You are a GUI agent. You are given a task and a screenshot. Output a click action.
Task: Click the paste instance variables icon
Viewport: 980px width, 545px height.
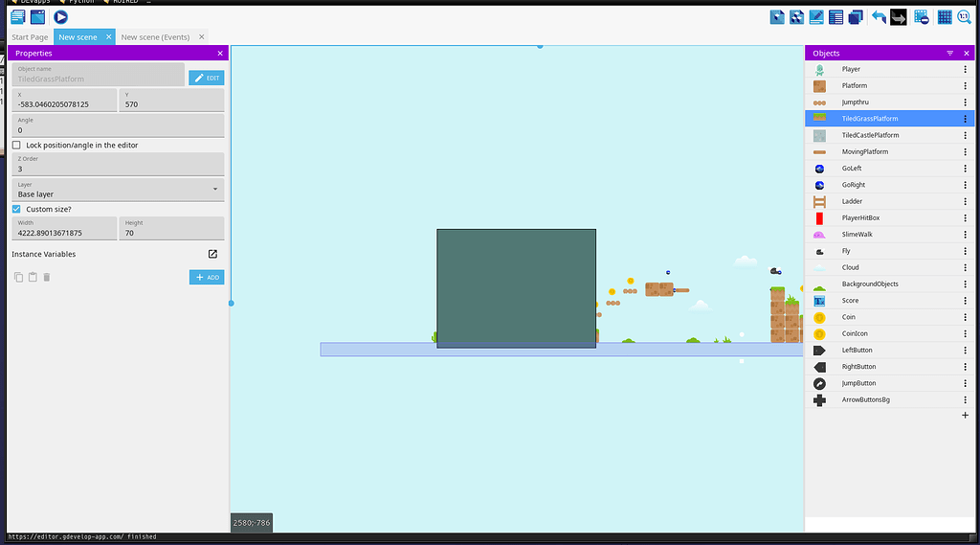(x=33, y=277)
